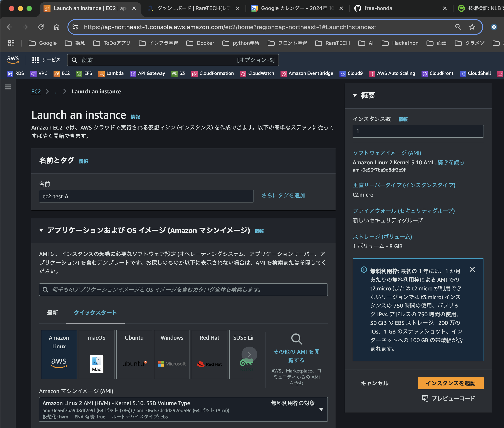Collapse the 概要 summary panel

[355, 95]
